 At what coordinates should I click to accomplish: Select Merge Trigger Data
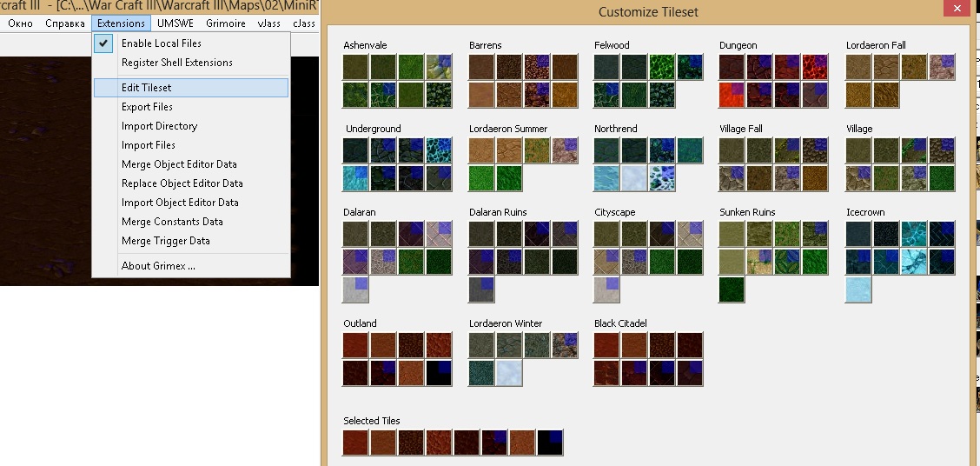(x=191, y=241)
